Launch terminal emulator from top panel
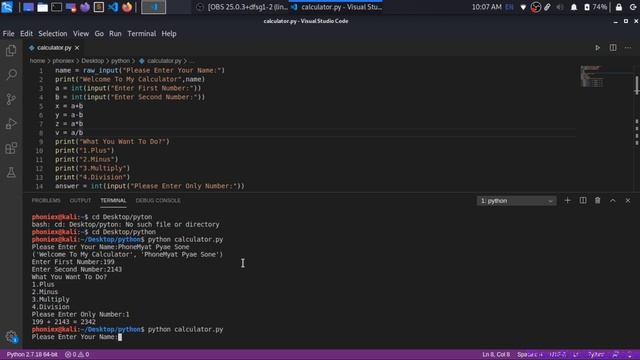The width and height of the screenshot is (640, 360). pyautogui.click(x=57, y=7)
